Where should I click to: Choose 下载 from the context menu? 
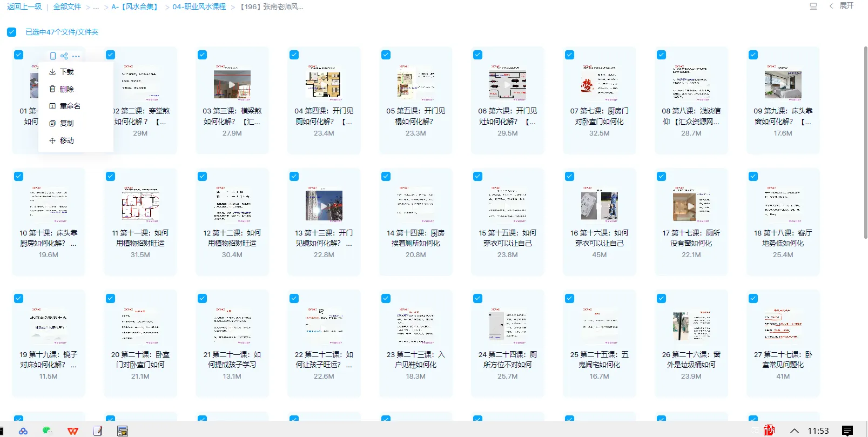point(66,72)
